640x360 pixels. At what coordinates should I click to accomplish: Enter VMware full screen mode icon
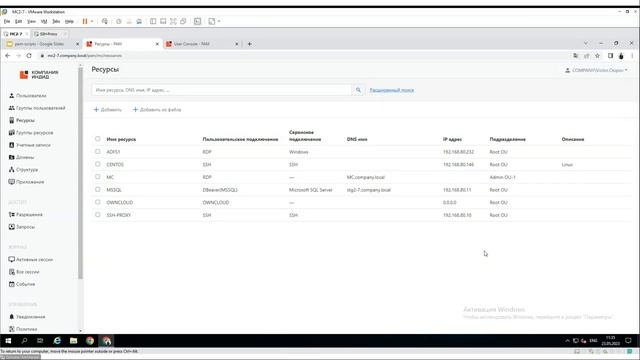click(173, 21)
